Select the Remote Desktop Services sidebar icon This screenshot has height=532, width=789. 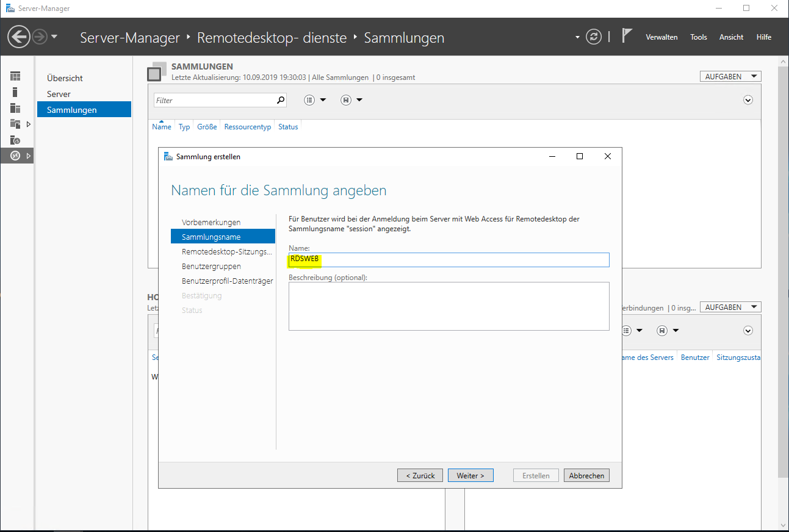pos(15,156)
